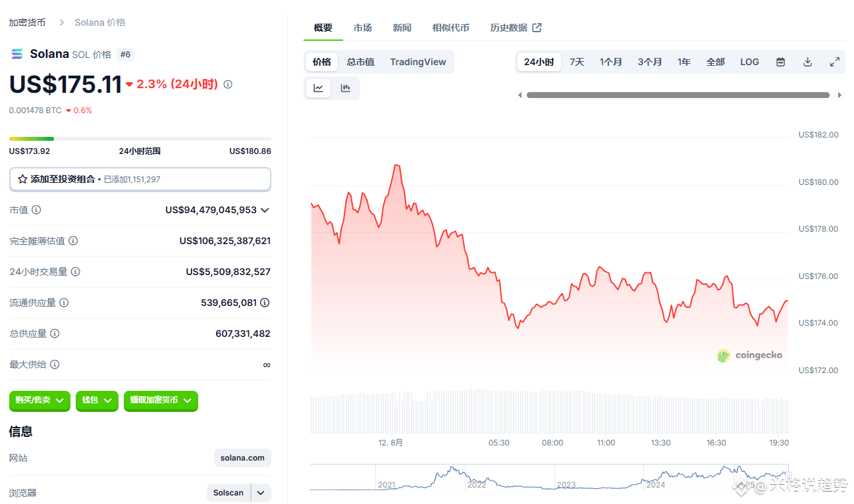Screen dimensions: 854x504
Task: Show info for 24小时交易量
Action: [76, 272]
